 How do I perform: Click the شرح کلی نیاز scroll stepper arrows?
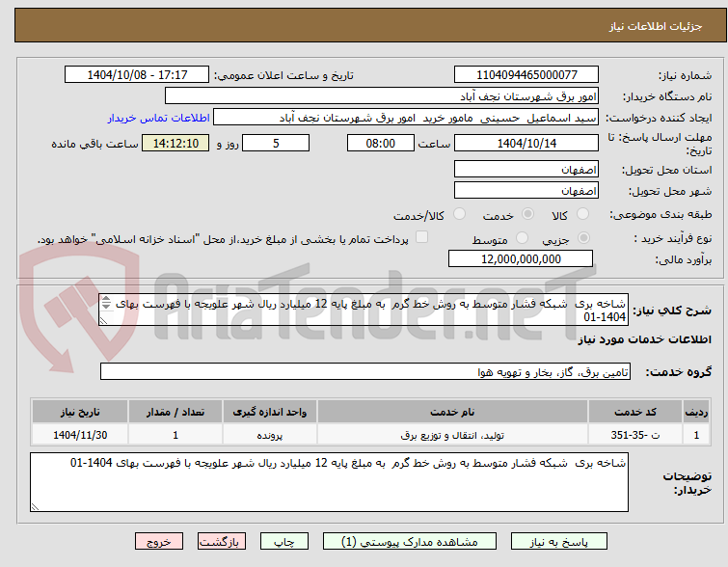click(x=106, y=303)
